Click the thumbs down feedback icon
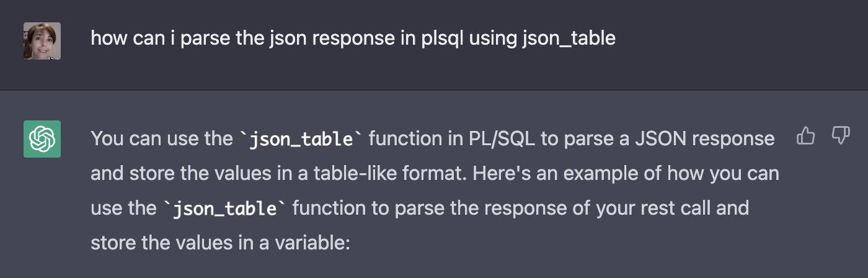 coord(840,135)
